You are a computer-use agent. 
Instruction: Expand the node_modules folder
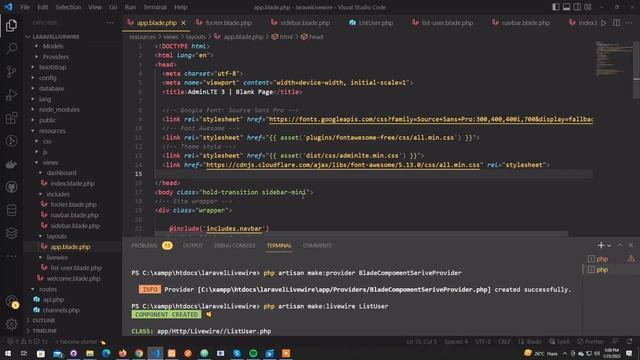click(59, 109)
